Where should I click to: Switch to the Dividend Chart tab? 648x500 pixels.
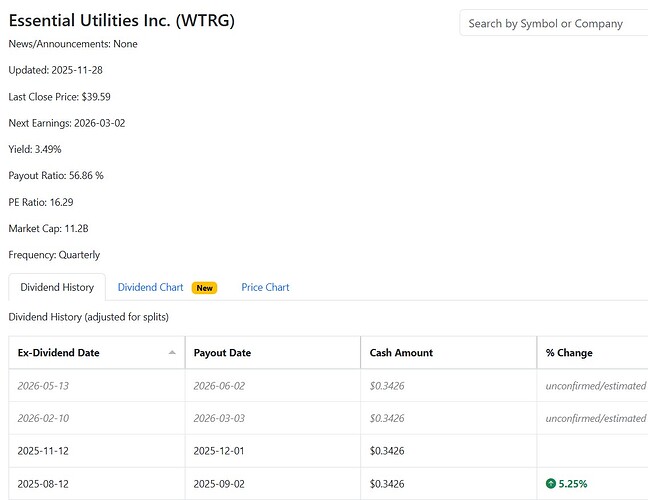[150, 287]
